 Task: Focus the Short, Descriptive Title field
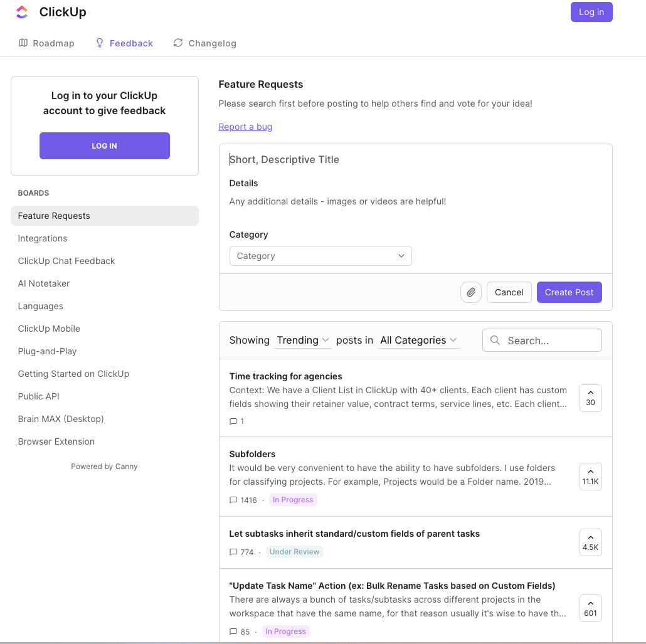[415, 159]
